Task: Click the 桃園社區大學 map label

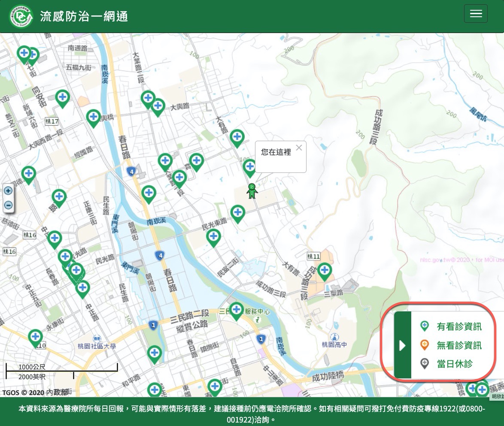Action: (x=97, y=346)
